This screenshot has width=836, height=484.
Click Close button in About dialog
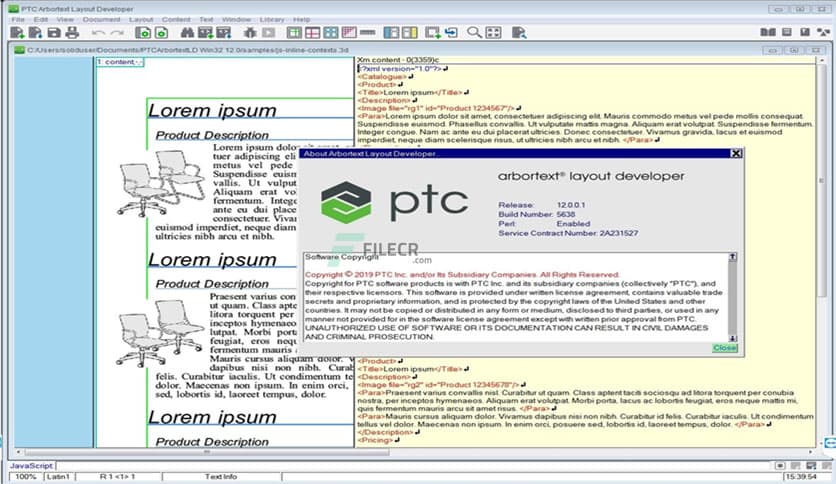tap(725, 348)
